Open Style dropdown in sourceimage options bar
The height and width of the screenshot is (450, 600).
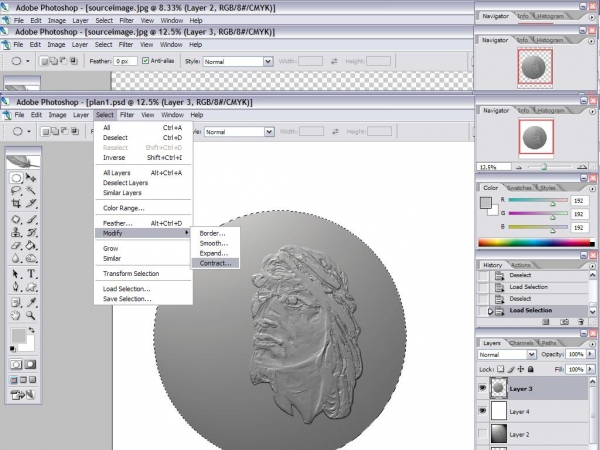coord(268,61)
